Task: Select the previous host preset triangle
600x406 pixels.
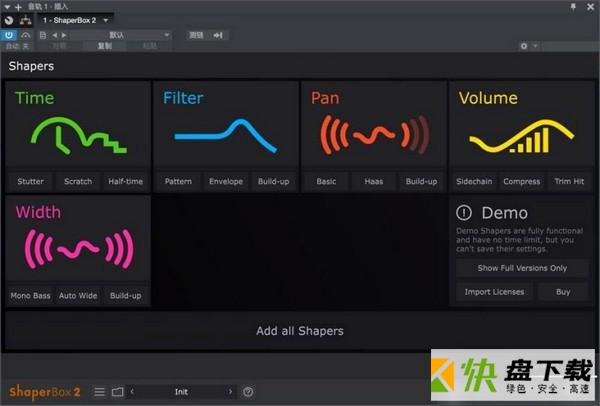Action: [55, 35]
